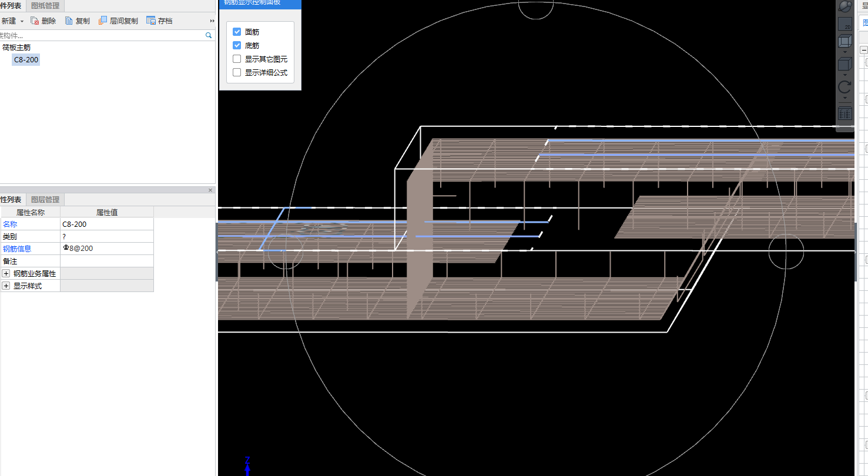Open the display checklist settings icon
This screenshot has height=476, width=868.
[x=844, y=113]
